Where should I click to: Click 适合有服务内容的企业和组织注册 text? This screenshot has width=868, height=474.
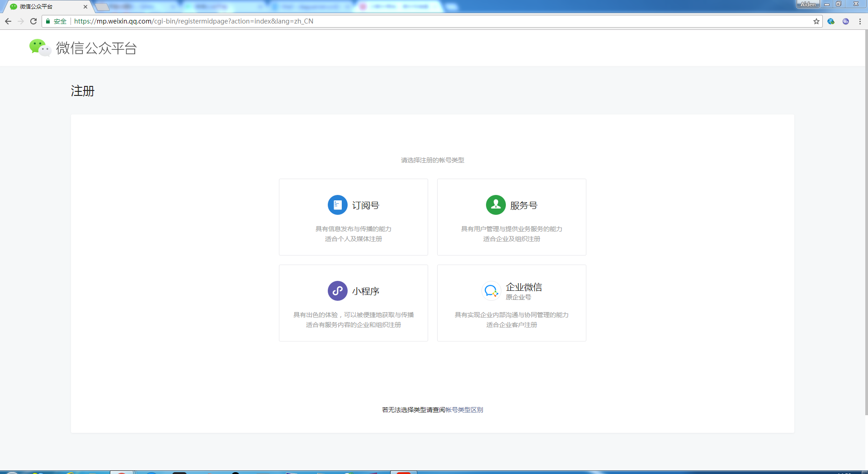point(354,325)
